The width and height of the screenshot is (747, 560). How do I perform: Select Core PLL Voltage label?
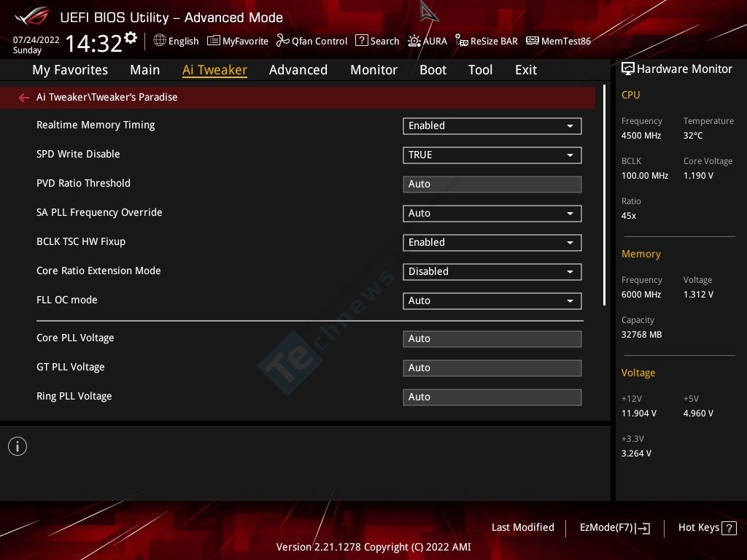coord(75,338)
